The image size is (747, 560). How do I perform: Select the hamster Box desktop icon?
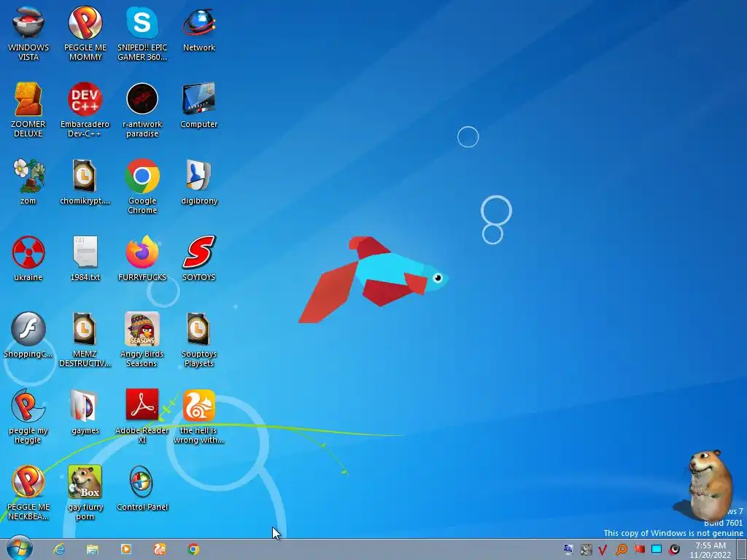click(85, 494)
